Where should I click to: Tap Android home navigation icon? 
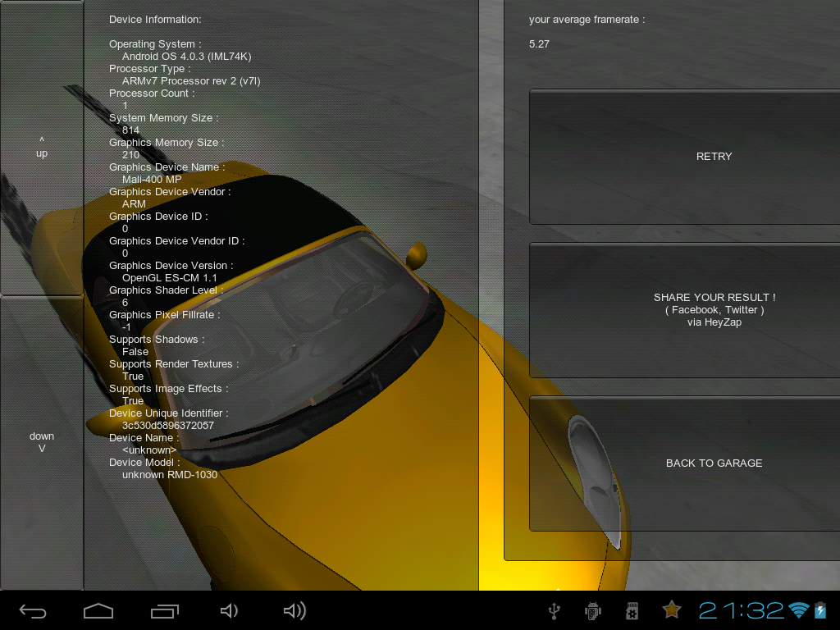tap(98, 610)
